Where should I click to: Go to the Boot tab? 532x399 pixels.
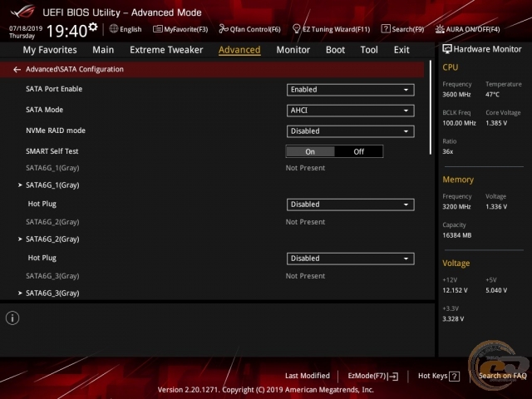(x=335, y=50)
